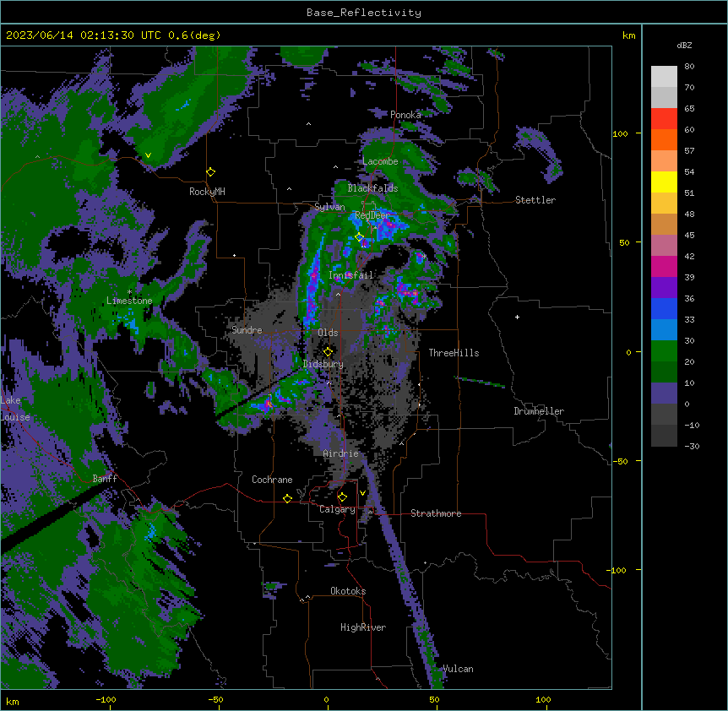Click the yellow diamond marker above Calgary label
This screenshot has height=711, width=728.
[x=342, y=497]
